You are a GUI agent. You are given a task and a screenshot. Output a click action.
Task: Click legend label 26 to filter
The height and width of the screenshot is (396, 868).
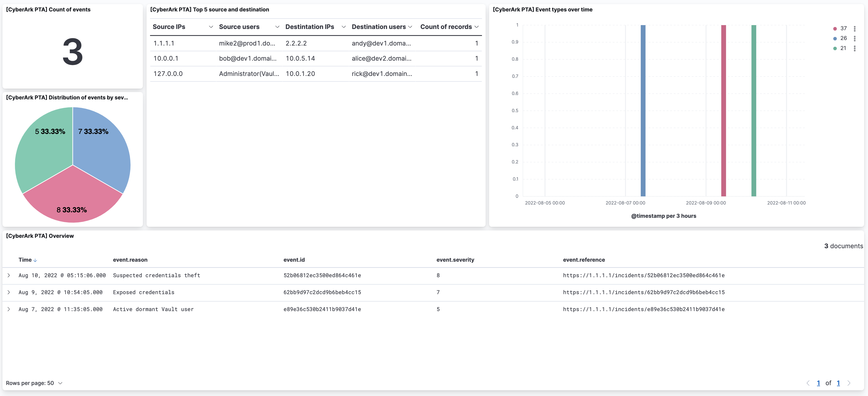click(844, 38)
